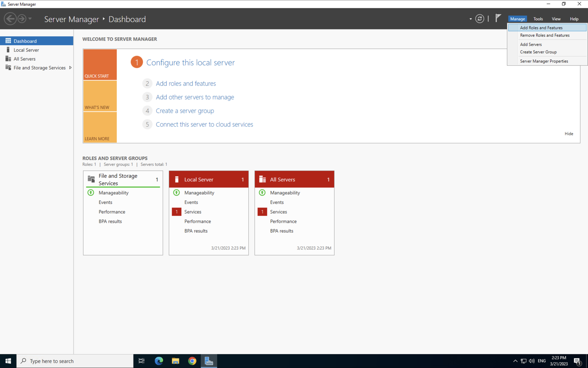
Task: Open Google Chrome from taskbar
Action: coord(192,361)
